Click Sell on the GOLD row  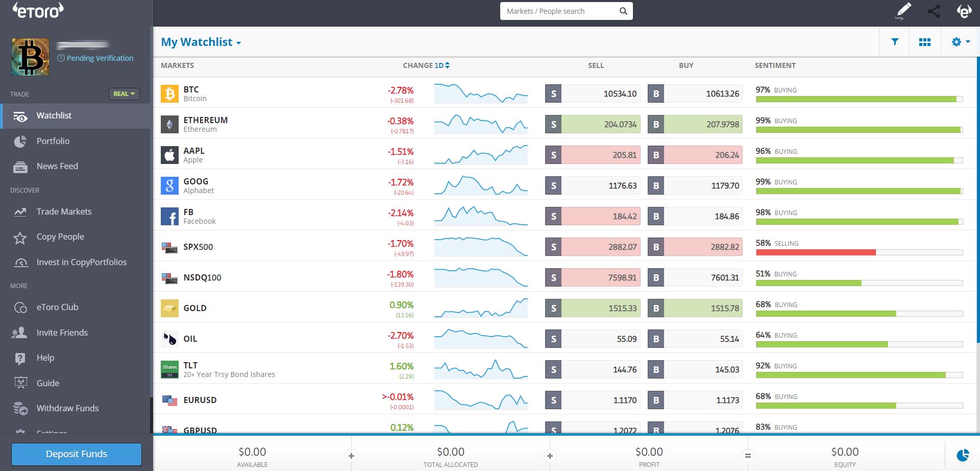click(x=592, y=308)
